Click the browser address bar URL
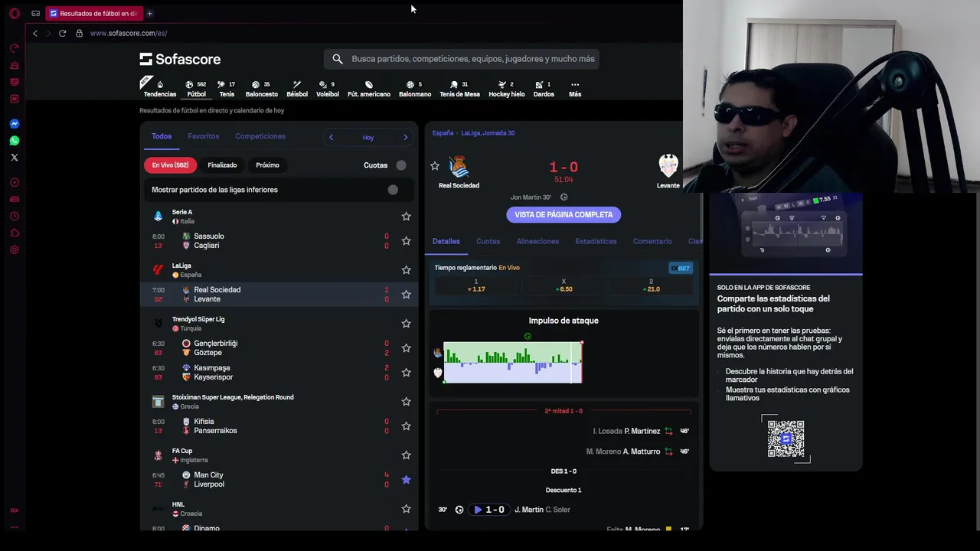This screenshot has width=980, height=551. point(129,33)
